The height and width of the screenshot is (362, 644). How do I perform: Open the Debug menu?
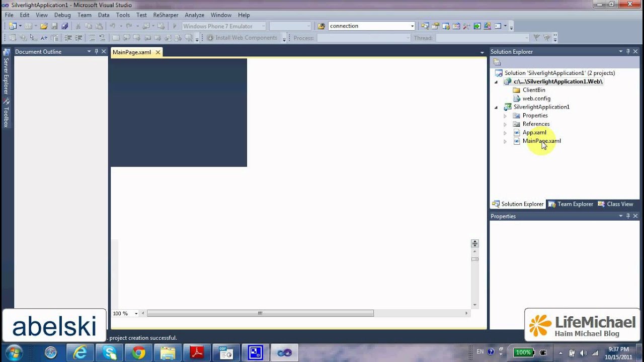[x=62, y=15]
